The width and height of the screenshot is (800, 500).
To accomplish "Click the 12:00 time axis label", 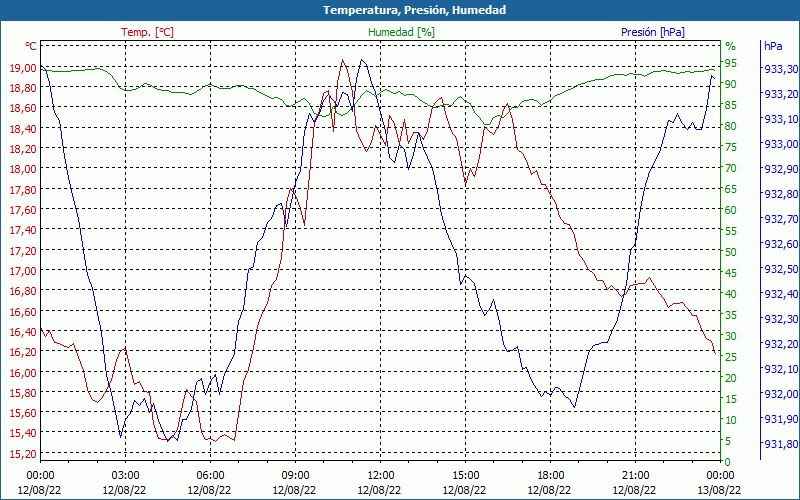I will [380, 476].
